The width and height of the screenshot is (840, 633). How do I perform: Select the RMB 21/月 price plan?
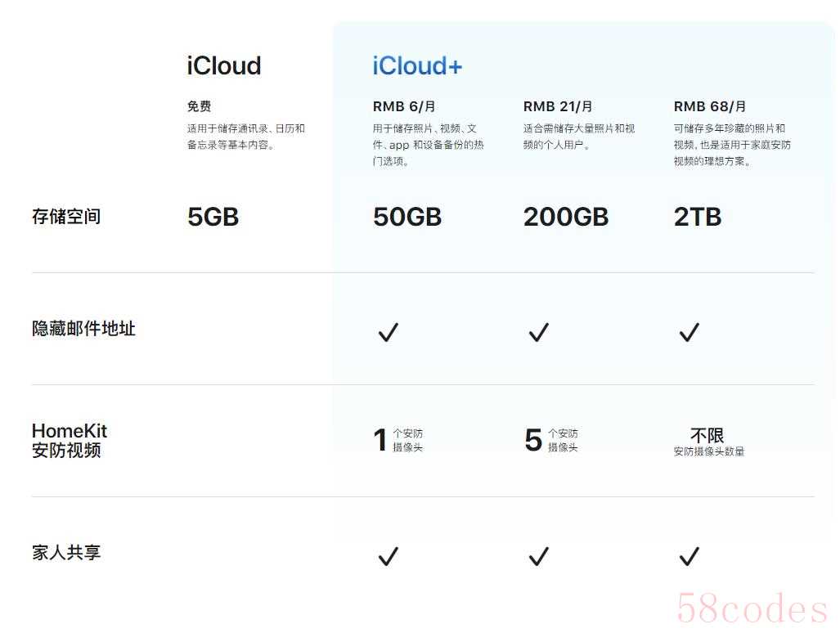click(558, 106)
